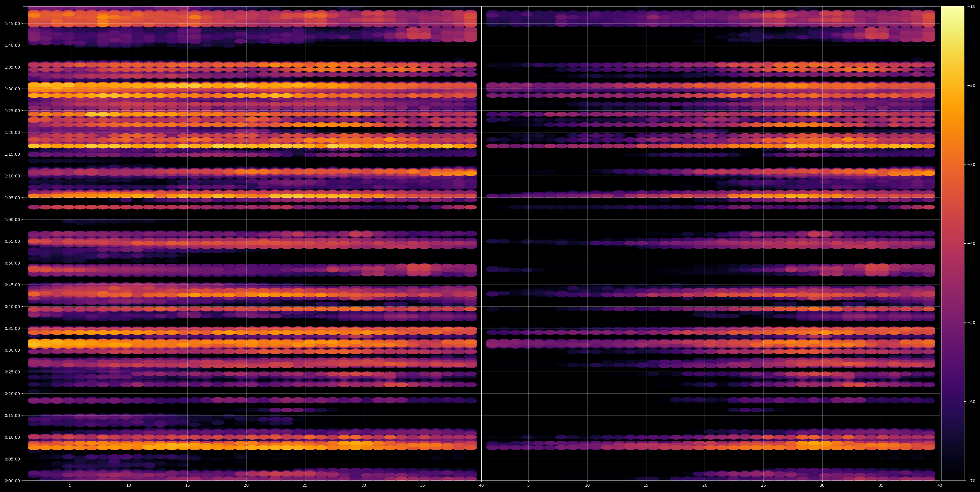Screen dimensions: 980x492
Task: Select x-axis label 30 of right plot
Action: (x=822, y=486)
